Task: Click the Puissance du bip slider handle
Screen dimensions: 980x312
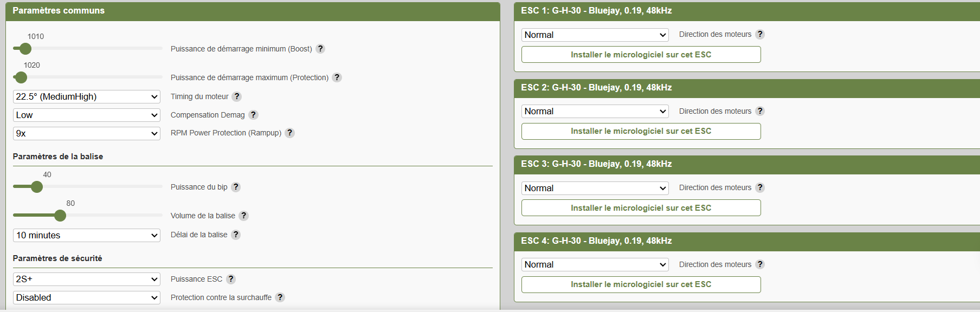Action: click(x=37, y=187)
